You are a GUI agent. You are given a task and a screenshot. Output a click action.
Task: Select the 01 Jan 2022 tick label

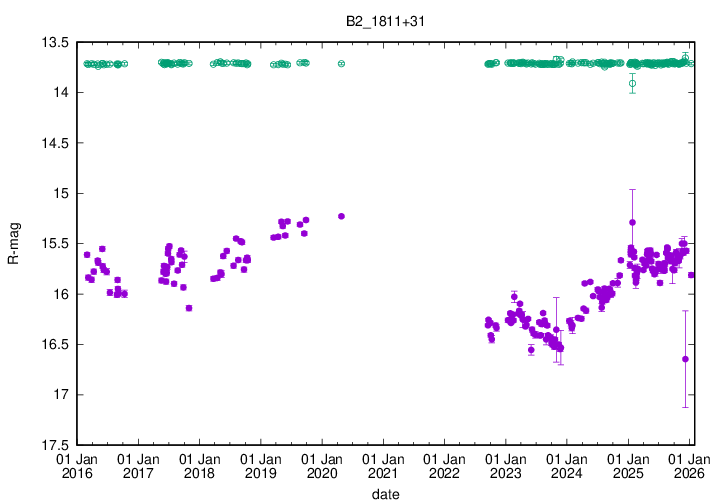[444, 466]
